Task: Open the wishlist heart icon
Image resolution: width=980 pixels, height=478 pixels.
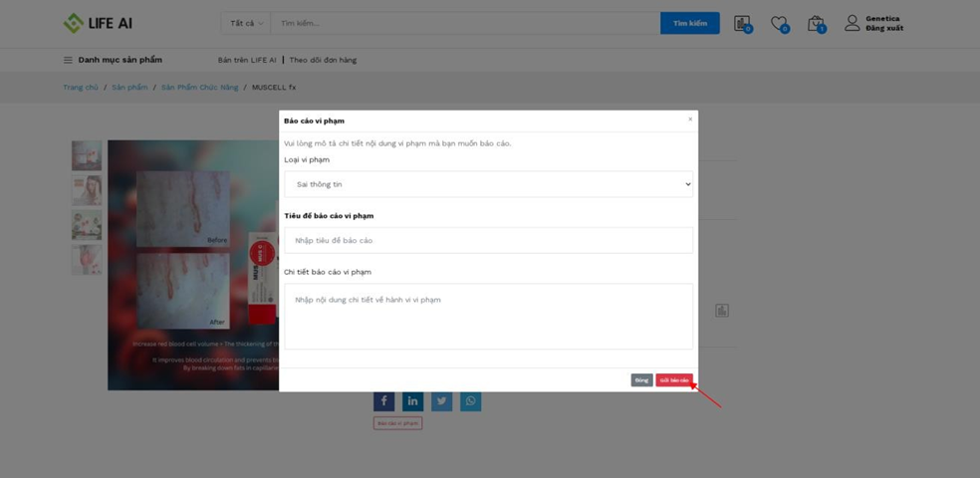Action: [x=779, y=23]
